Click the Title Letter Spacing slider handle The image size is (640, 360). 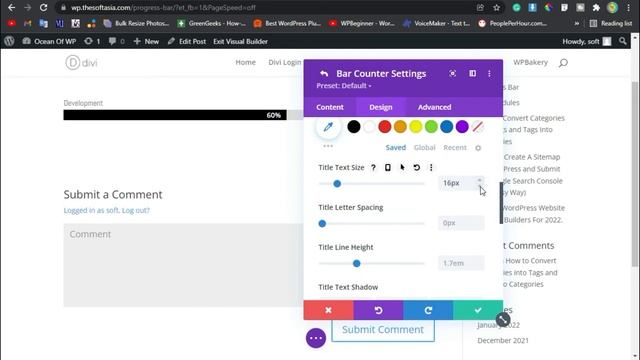point(322,224)
